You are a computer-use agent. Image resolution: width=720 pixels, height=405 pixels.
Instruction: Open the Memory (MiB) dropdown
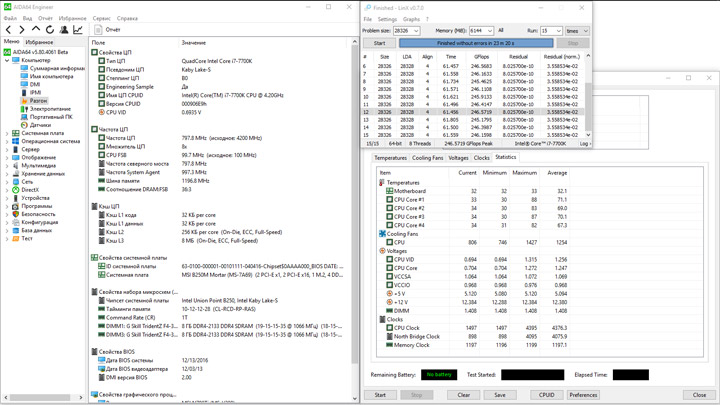tap(490, 31)
